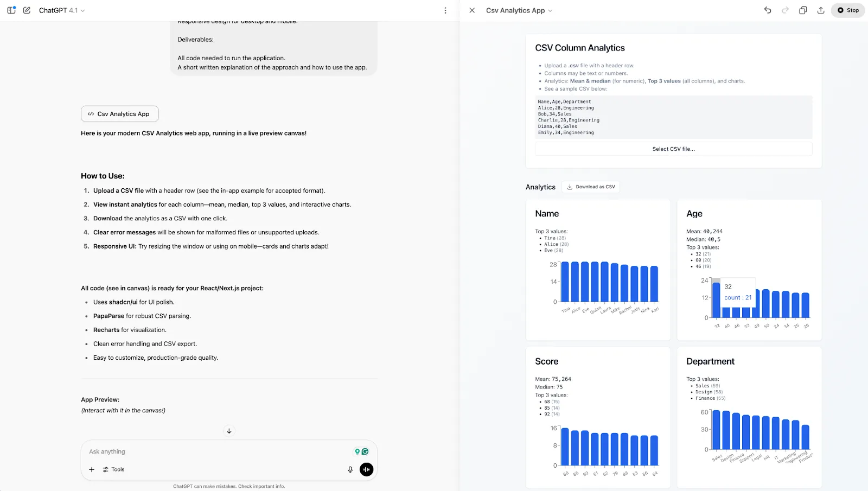This screenshot has width=868, height=491.
Task: Click the Score card heading
Action: pyautogui.click(x=546, y=361)
